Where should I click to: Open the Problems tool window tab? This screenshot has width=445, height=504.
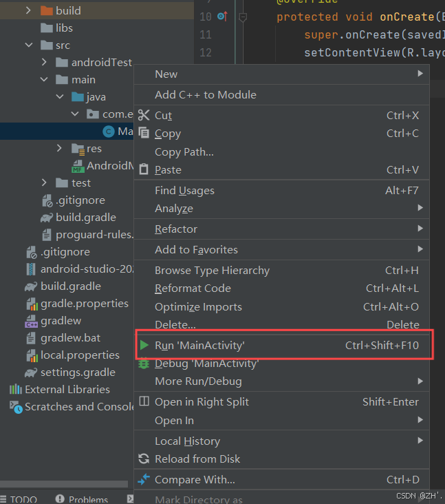82,499
